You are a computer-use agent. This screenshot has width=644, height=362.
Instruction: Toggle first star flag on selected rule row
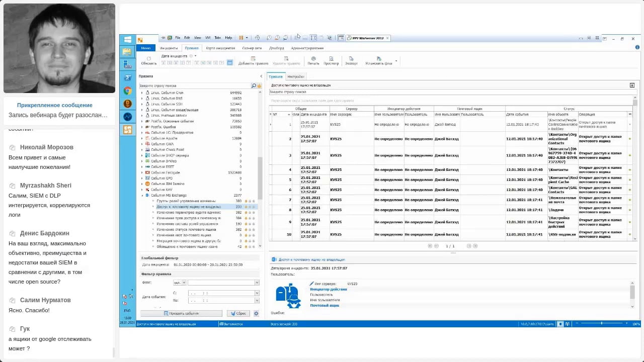coord(246,207)
